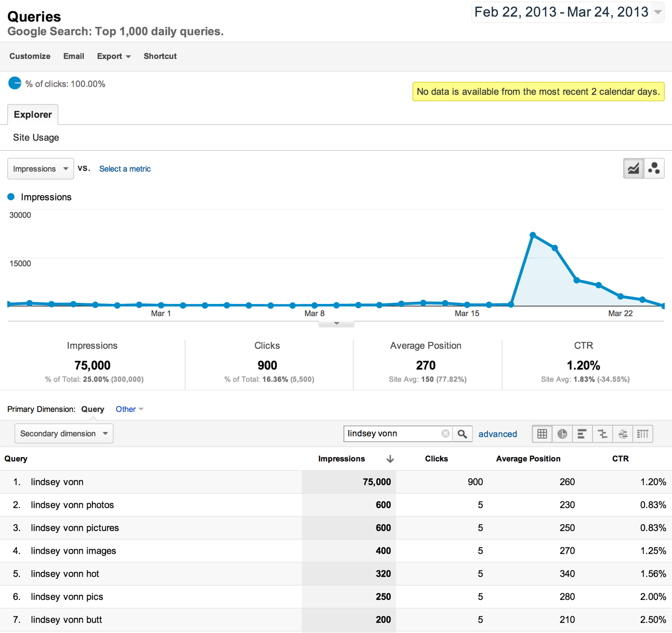Open the Other primary dimension dropdown
Viewport: 672px width, 633px height.
click(x=129, y=409)
